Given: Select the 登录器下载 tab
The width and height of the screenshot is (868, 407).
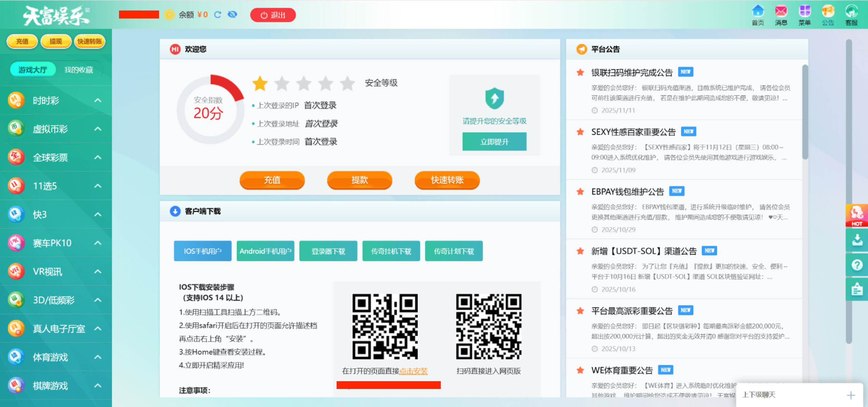Looking at the screenshot, I should 328,251.
